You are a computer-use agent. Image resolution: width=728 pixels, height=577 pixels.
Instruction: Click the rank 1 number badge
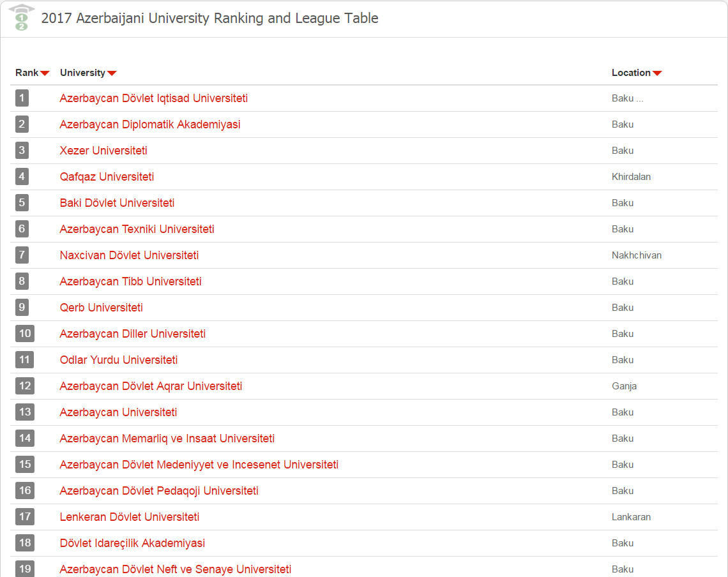click(x=22, y=98)
